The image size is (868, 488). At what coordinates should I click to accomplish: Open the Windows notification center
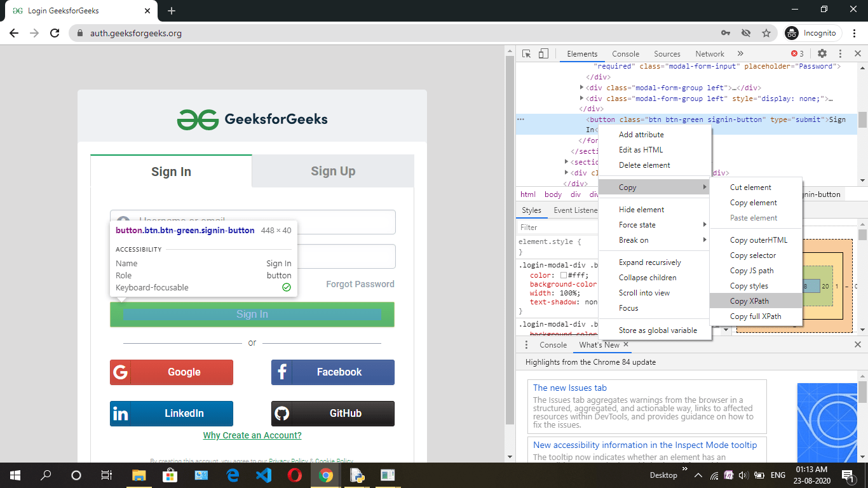847,475
